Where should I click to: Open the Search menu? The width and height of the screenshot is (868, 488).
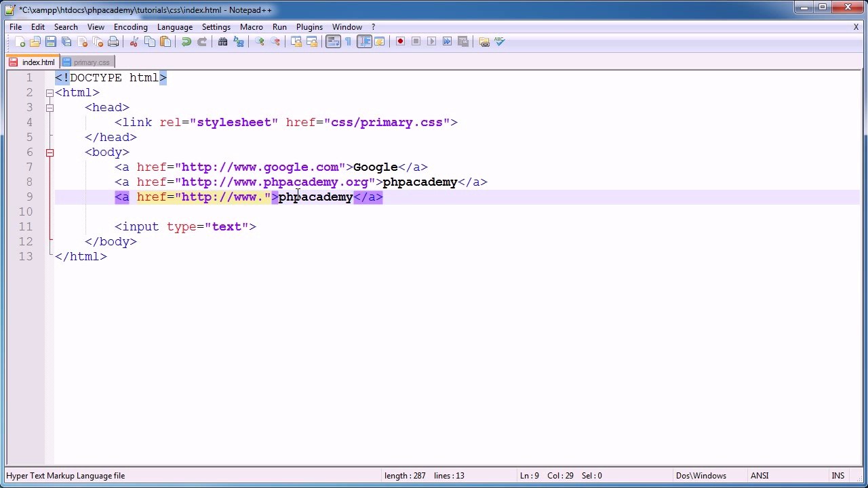[x=66, y=27]
